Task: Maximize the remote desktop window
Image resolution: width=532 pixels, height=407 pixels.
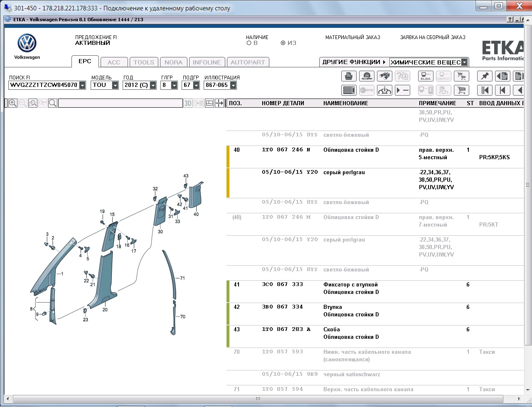Action: coord(499,6)
